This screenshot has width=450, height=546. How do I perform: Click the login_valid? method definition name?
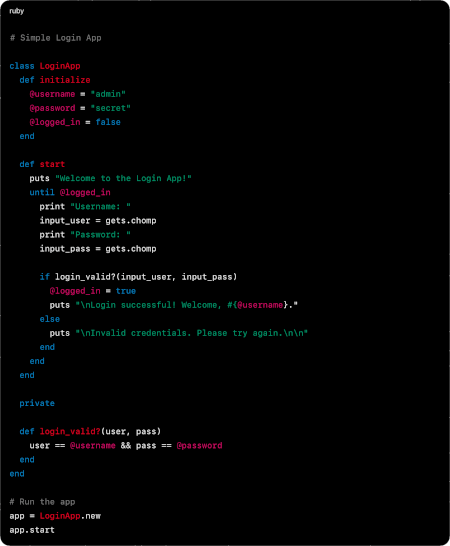tap(70, 432)
